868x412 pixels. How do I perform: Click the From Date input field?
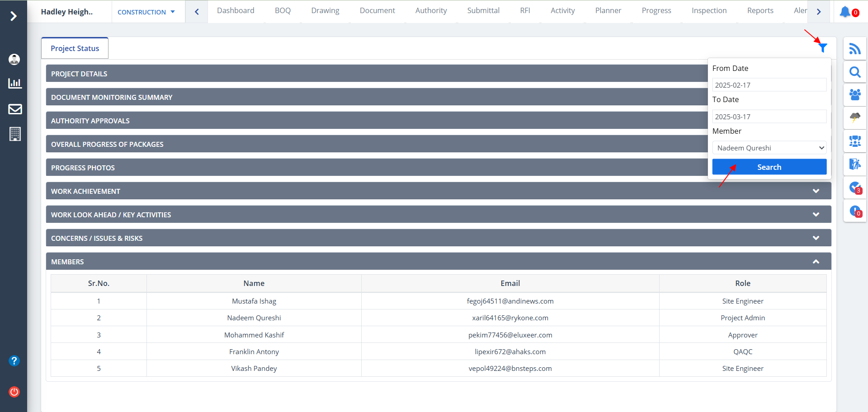(769, 85)
